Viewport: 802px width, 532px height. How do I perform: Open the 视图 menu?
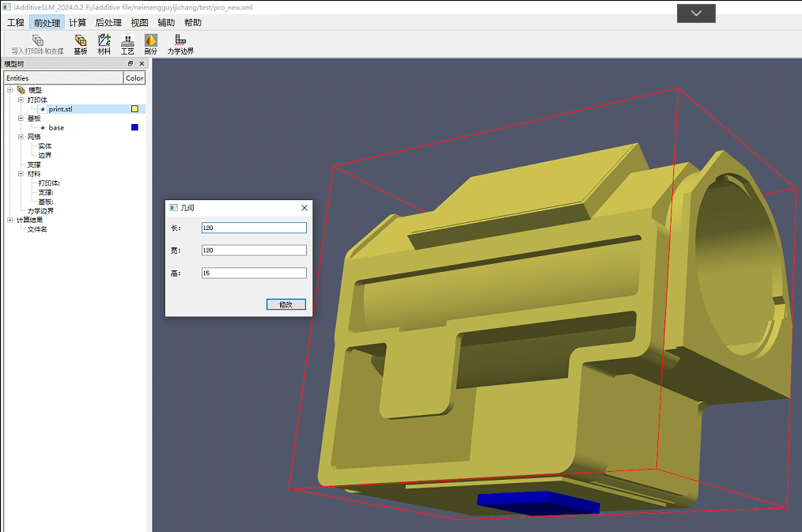139,22
